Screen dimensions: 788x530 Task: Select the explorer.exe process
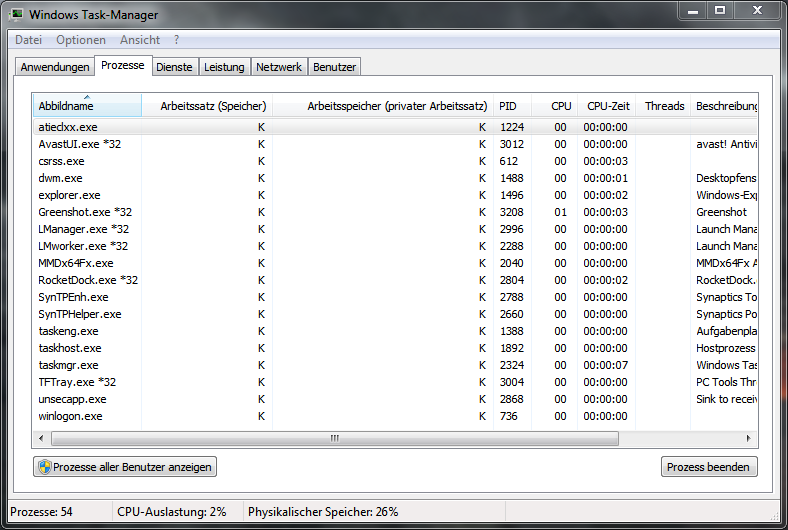pos(396,195)
